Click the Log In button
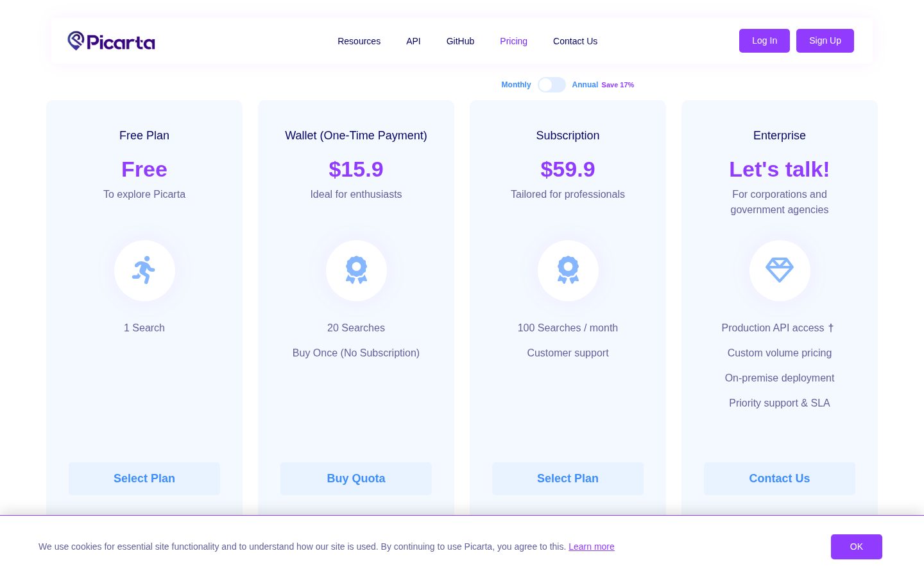The image size is (924, 578). [764, 40]
